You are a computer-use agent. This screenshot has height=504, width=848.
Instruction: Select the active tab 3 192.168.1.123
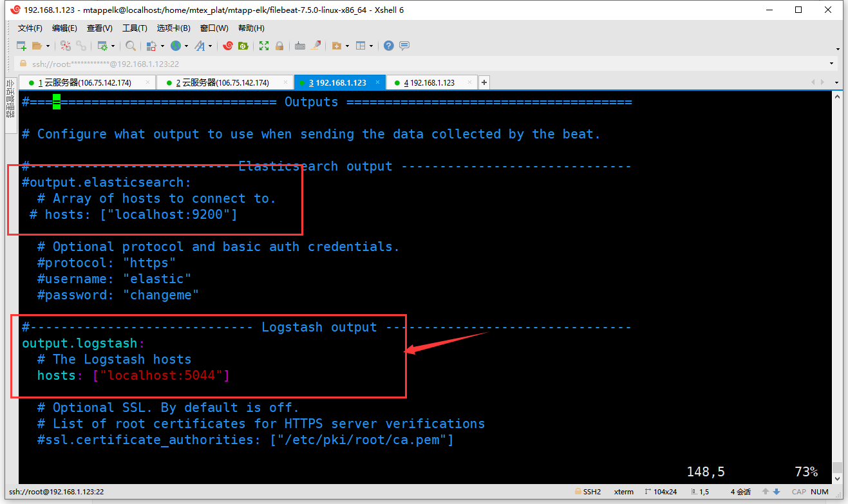coord(340,82)
